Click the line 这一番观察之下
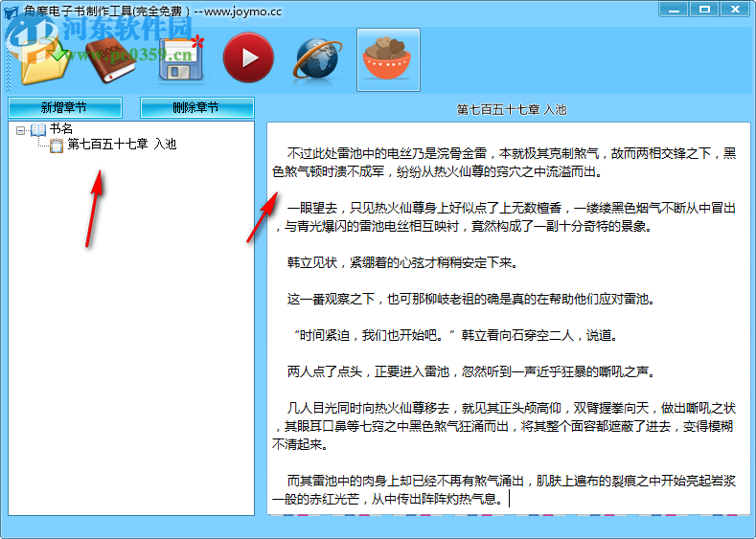 [x=471, y=299]
